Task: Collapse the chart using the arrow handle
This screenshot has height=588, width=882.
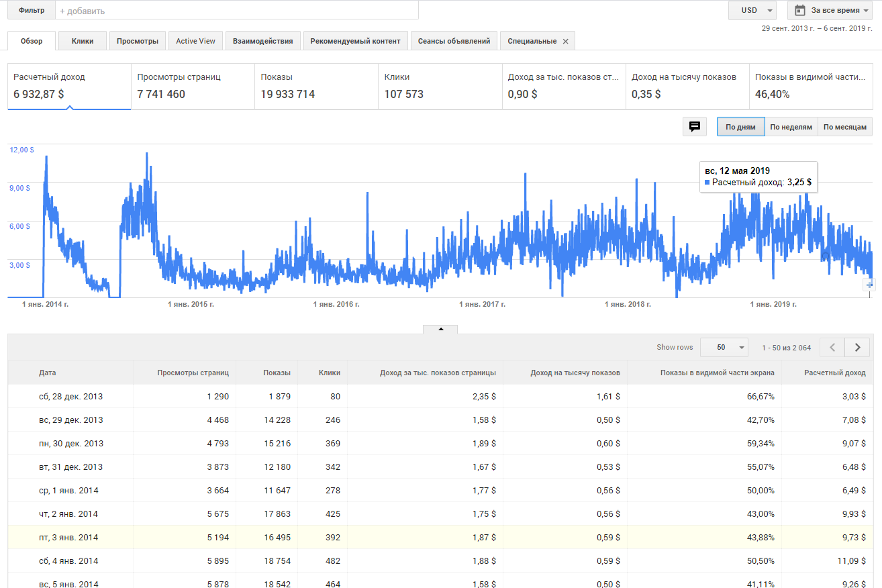Action: (x=440, y=329)
